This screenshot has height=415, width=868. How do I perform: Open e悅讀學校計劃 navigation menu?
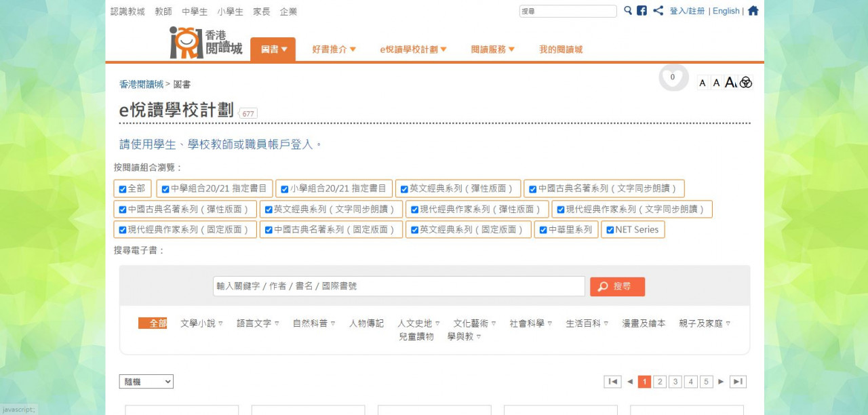(414, 50)
